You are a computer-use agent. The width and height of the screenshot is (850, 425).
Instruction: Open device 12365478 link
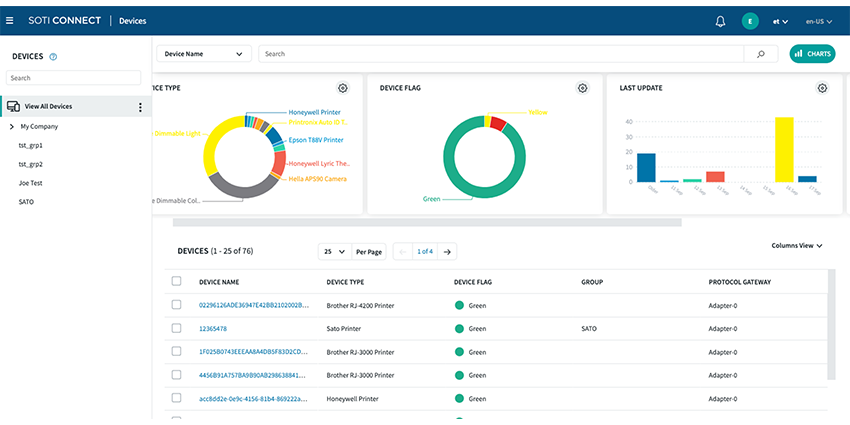pos(213,329)
